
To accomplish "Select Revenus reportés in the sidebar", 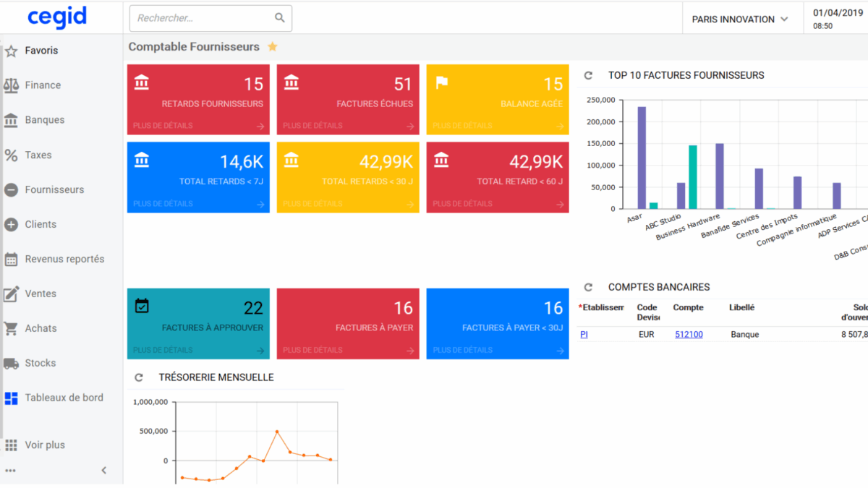I will coord(64,259).
